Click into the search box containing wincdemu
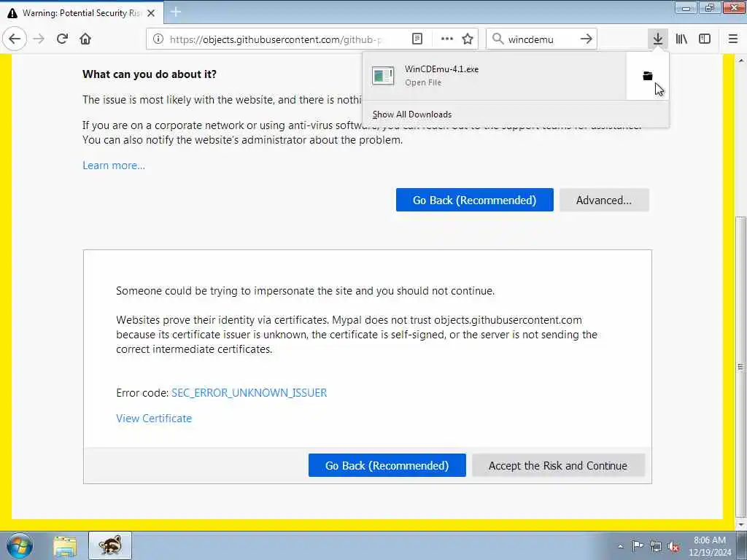This screenshot has width=747, height=560. tap(541, 39)
